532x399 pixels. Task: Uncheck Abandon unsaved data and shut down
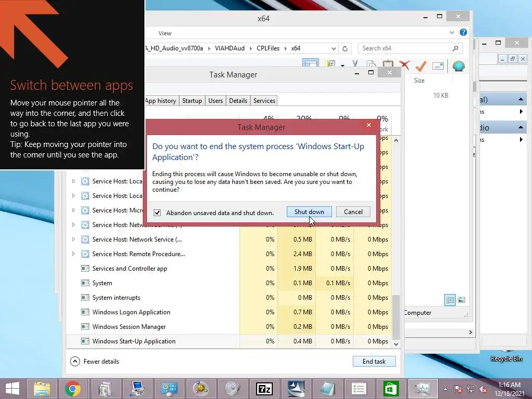click(x=157, y=212)
